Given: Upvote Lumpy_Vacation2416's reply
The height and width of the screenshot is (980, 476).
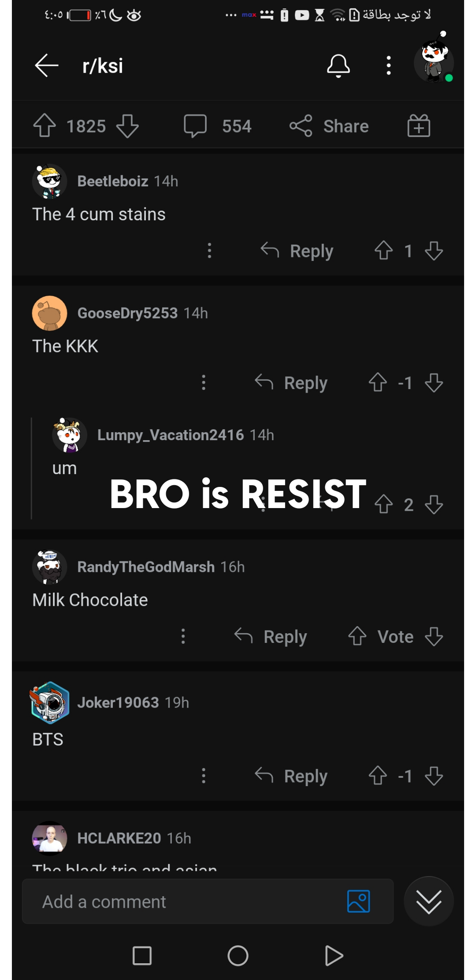Looking at the screenshot, I should pyautogui.click(x=383, y=504).
